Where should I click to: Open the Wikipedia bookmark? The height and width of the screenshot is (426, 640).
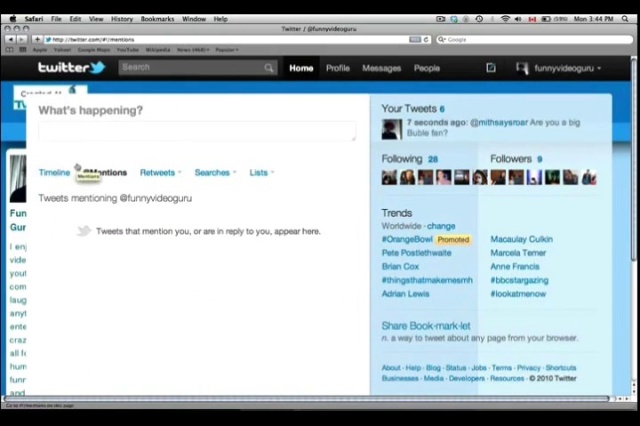158,50
